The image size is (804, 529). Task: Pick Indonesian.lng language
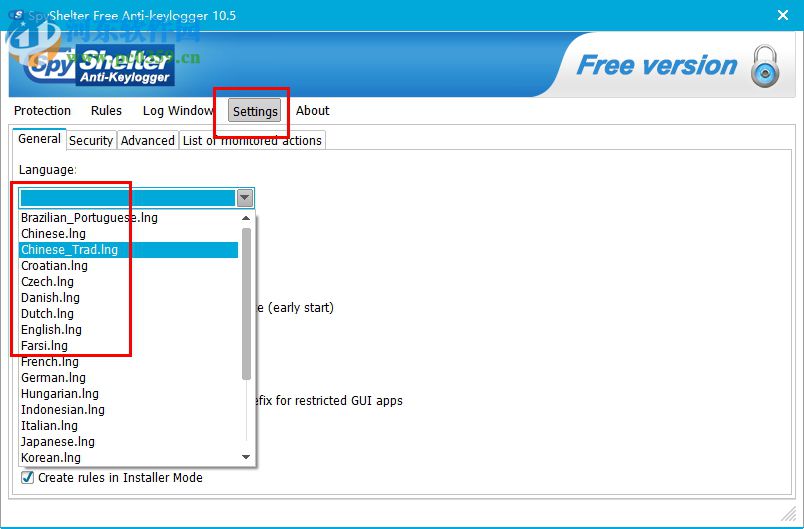[129, 410]
